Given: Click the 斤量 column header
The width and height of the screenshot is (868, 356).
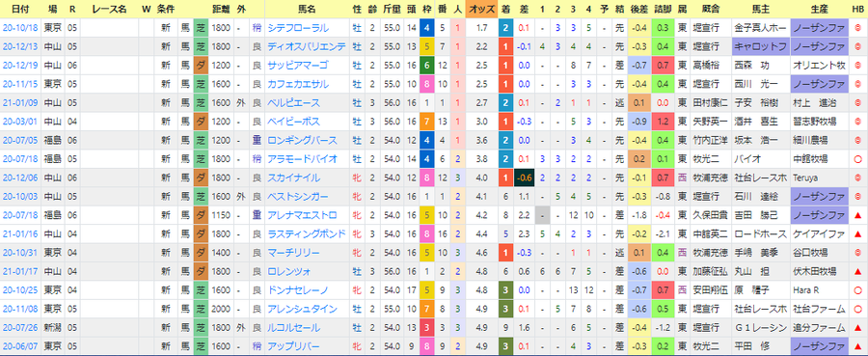Looking at the screenshot, I should [392, 9].
